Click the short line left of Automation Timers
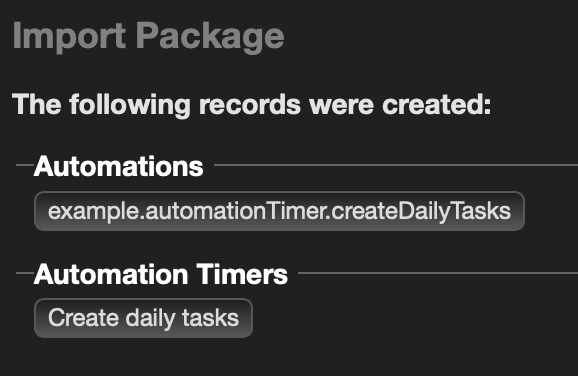The width and height of the screenshot is (578, 376). [25, 273]
